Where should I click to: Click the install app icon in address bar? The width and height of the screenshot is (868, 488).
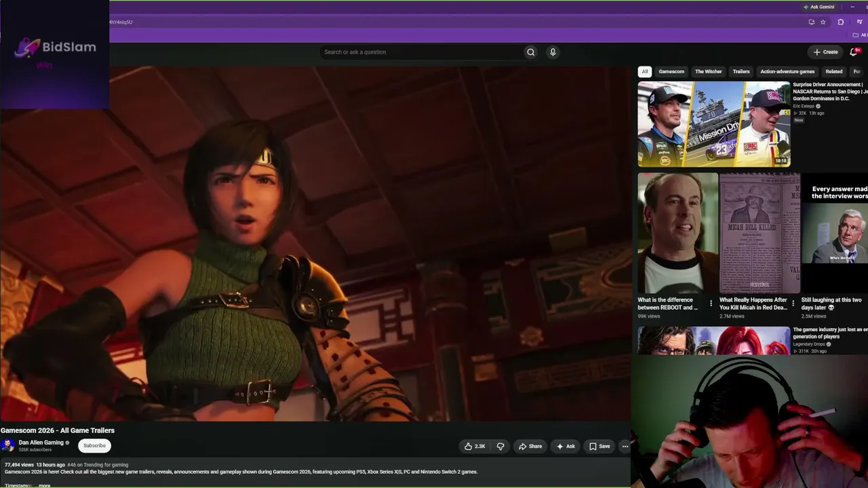[811, 22]
